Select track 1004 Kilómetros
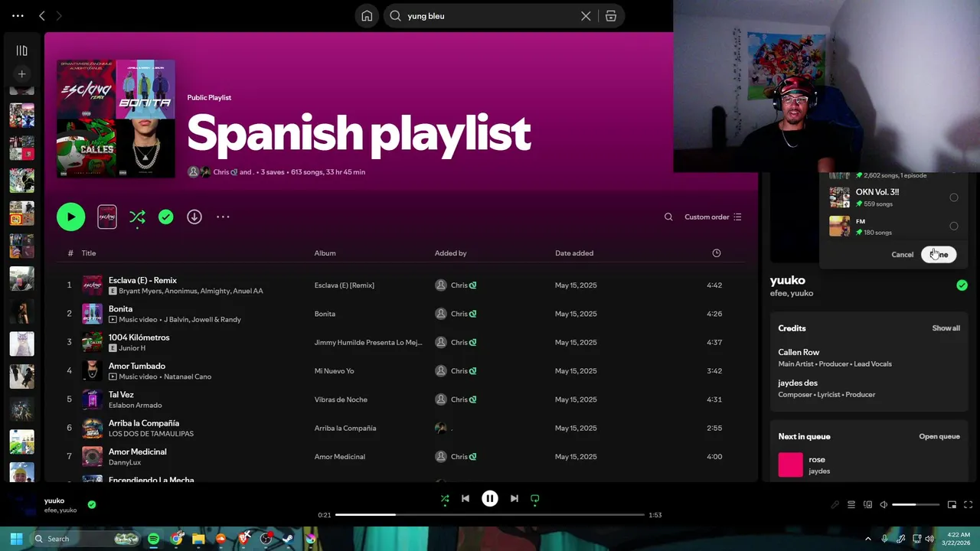Image resolution: width=980 pixels, height=551 pixels. [x=139, y=337]
